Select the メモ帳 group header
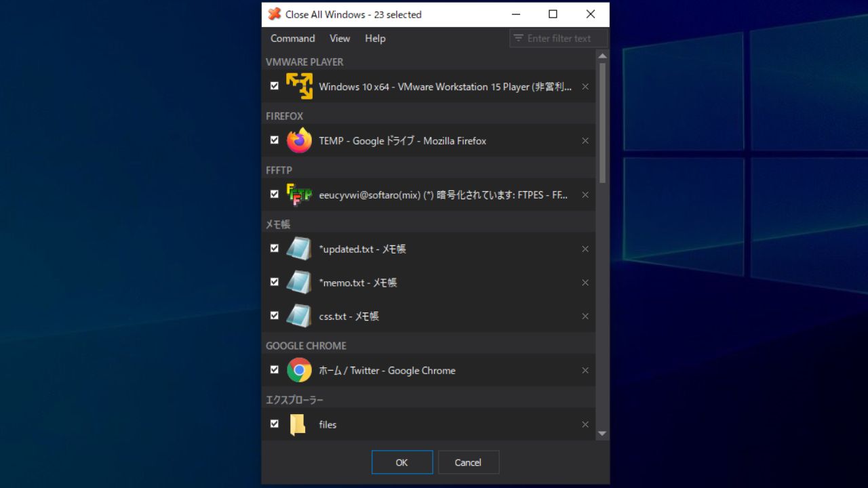The width and height of the screenshot is (868, 488). coord(278,224)
